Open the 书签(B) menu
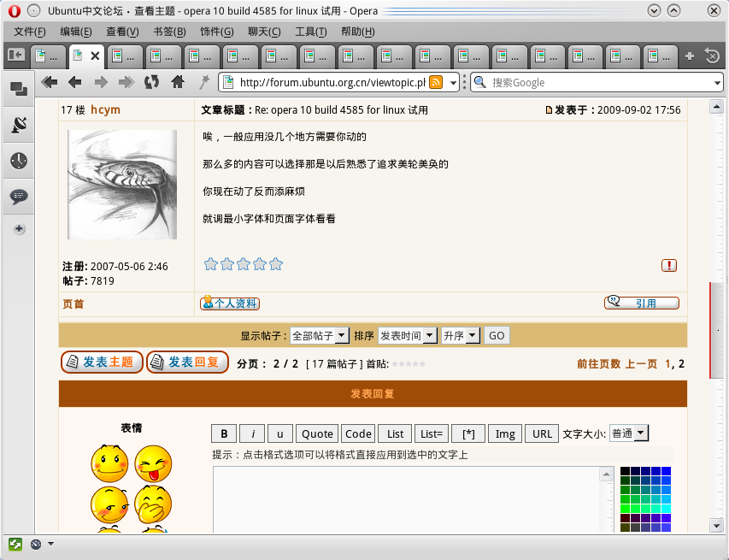Image resolution: width=729 pixels, height=560 pixels. (x=170, y=32)
